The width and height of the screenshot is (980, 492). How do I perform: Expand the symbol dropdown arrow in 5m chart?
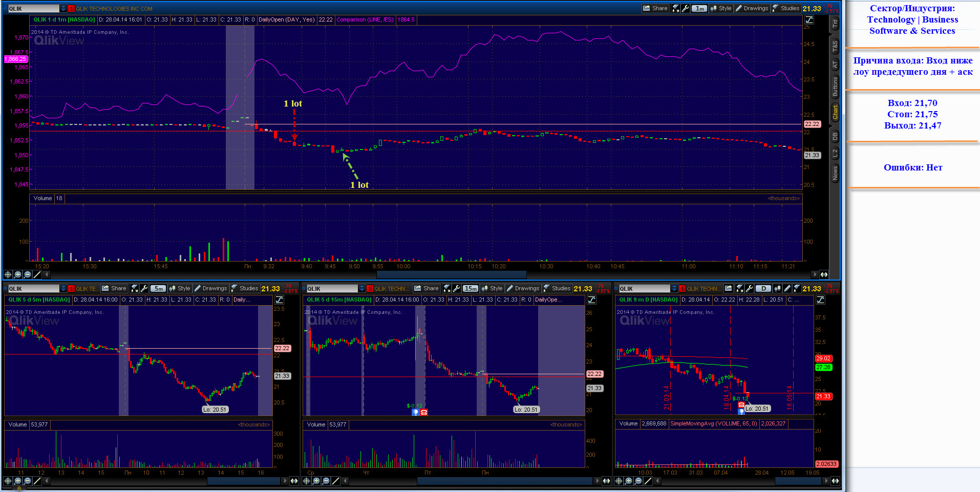[x=63, y=289]
